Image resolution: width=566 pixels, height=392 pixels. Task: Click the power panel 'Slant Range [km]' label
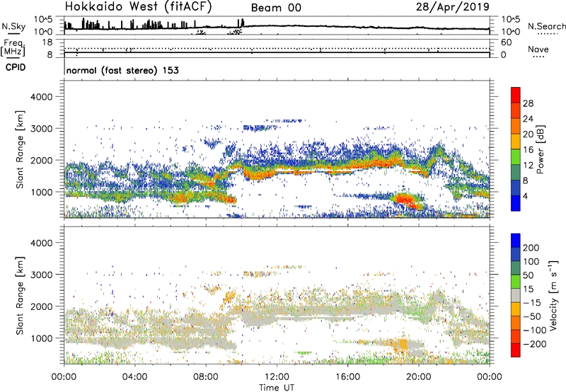tap(20, 149)
